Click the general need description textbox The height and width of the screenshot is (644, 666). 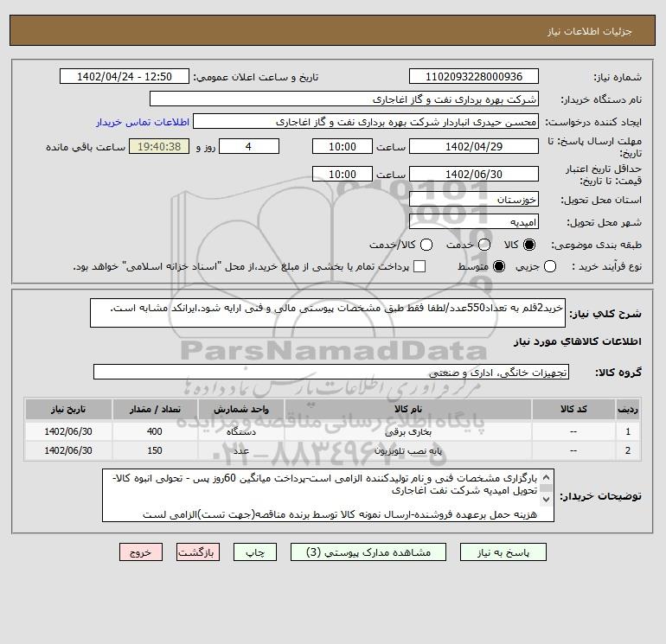pyautogui.click(x=328, y=313)
